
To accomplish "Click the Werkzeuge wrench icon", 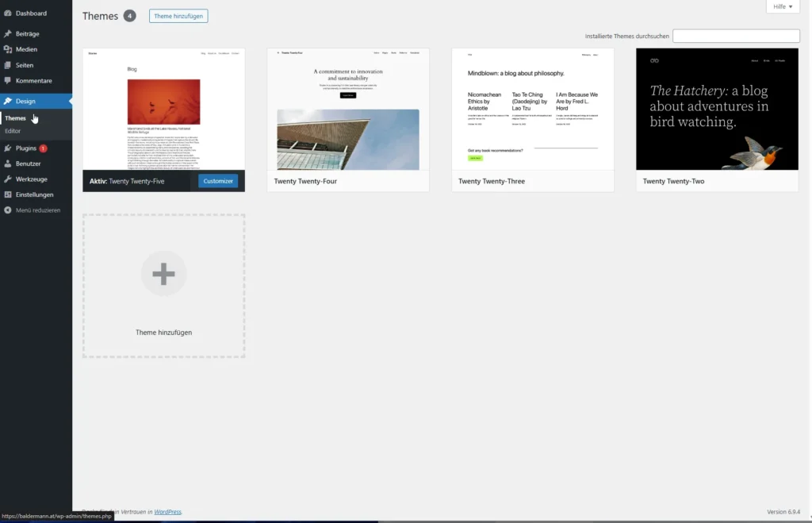I will pos(8,179).
